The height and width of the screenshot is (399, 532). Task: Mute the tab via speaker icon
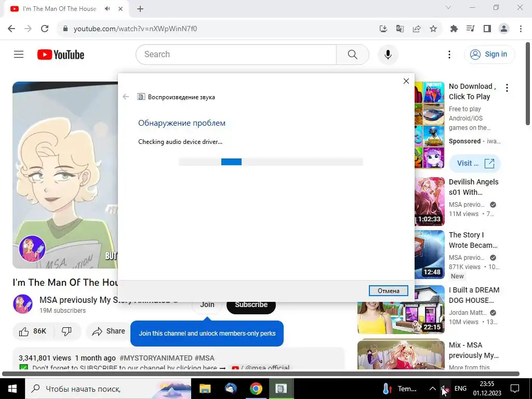coord(107,9)
